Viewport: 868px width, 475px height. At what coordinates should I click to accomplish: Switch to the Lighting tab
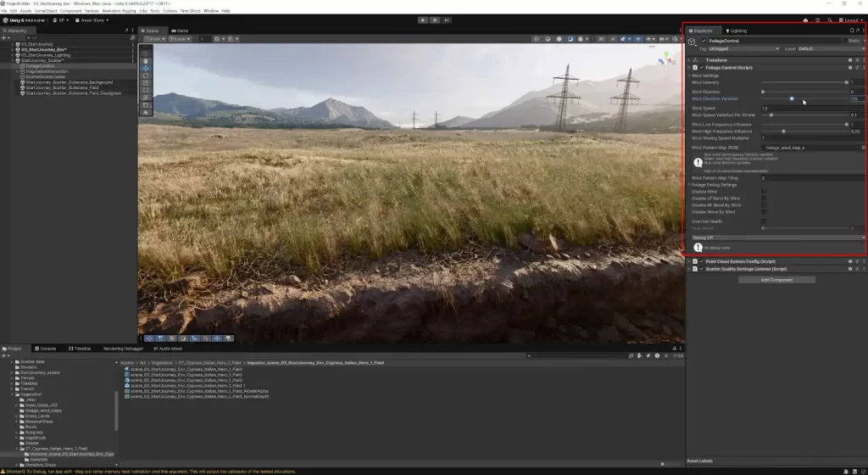pos(736,31)
